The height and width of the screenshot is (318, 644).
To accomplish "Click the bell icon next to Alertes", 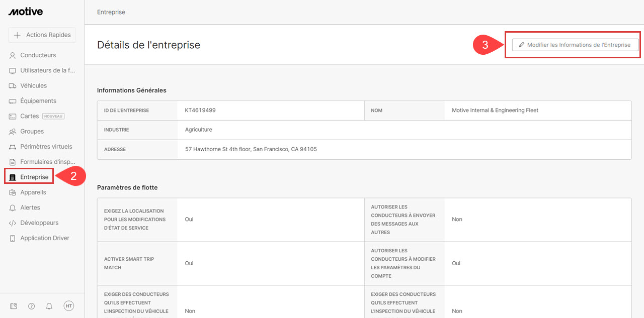I will point(13,207).
